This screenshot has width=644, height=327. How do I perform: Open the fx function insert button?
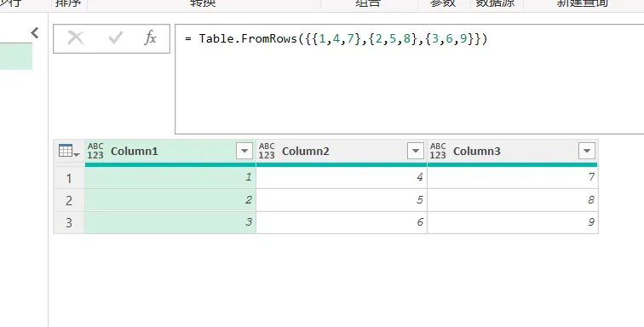(150, 38)
